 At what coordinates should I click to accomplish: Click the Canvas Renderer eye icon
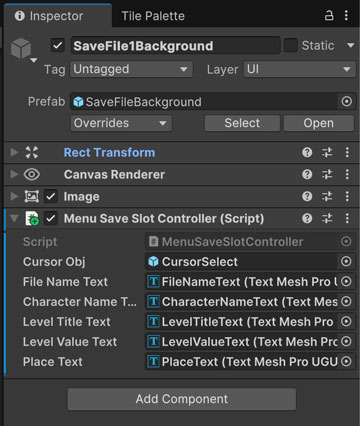click(x=32, y=174)
